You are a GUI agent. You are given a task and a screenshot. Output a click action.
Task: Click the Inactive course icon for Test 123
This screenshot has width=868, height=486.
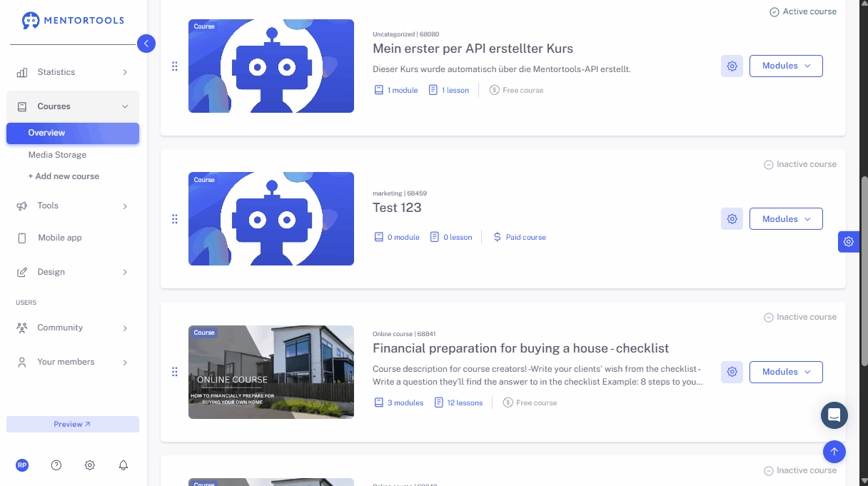(x=769, y=165)
